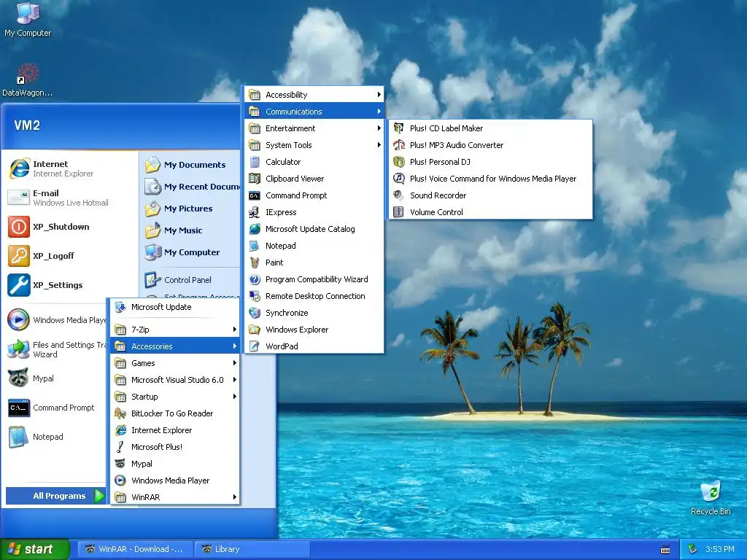The height and width of the screenshot is (560, 747).
Task: Expand the Accessibility submenu arrow
Action: point(379,94)
